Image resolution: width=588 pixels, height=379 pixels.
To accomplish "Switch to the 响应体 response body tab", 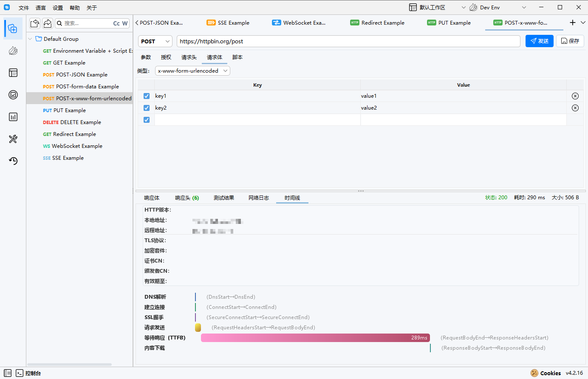I will click(152, 198).
